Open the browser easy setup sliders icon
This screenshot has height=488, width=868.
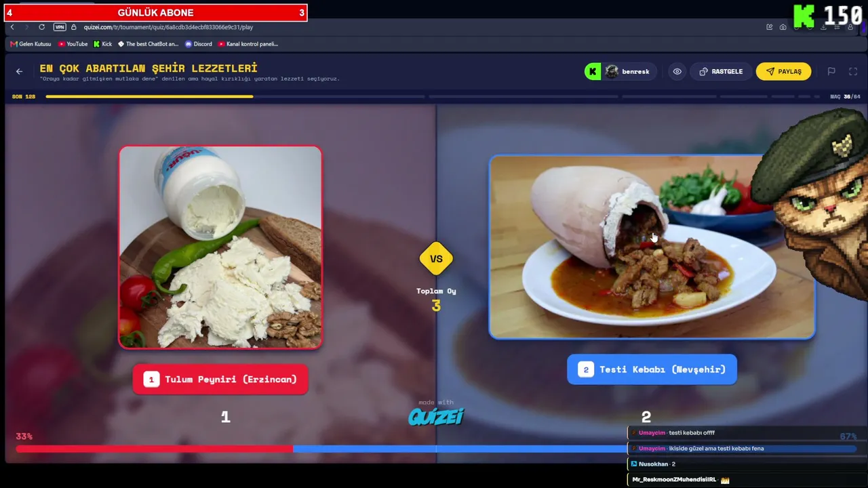(837, 27)
